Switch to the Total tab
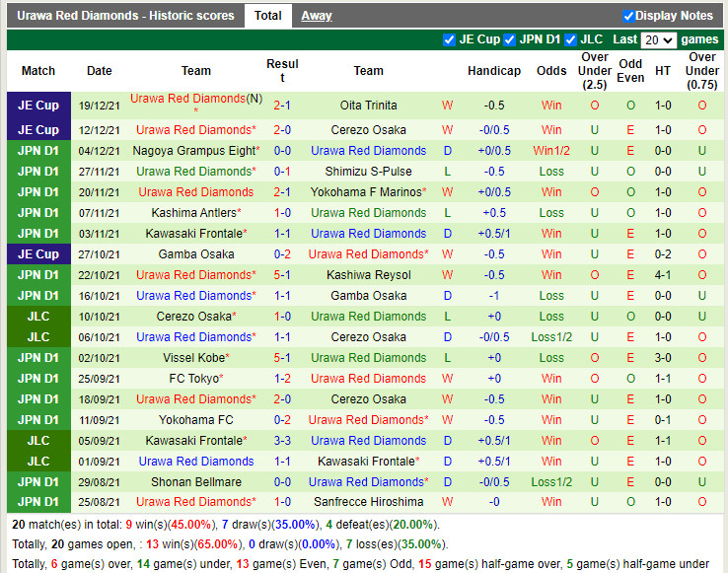The image size is (728, 573). click(267, 16)
